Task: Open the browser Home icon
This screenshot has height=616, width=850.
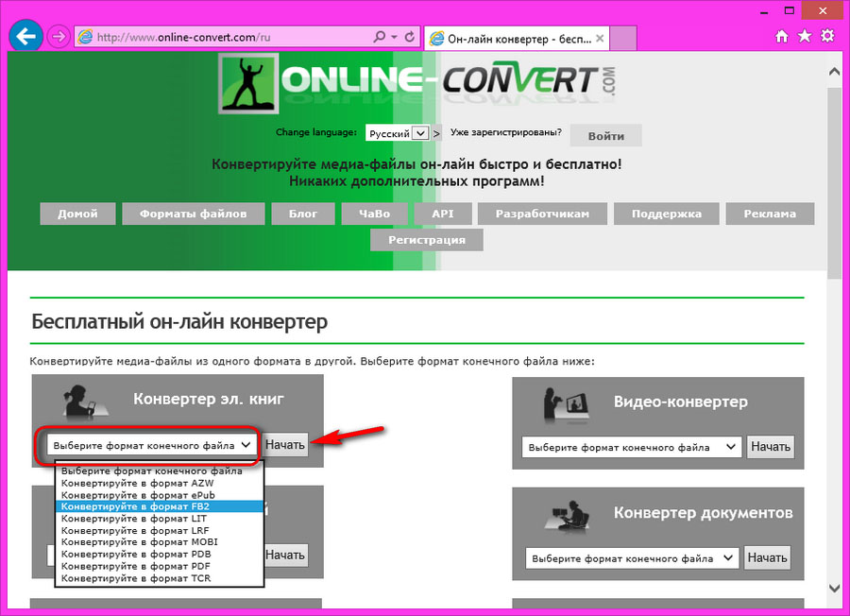Action: pos(782,36)
